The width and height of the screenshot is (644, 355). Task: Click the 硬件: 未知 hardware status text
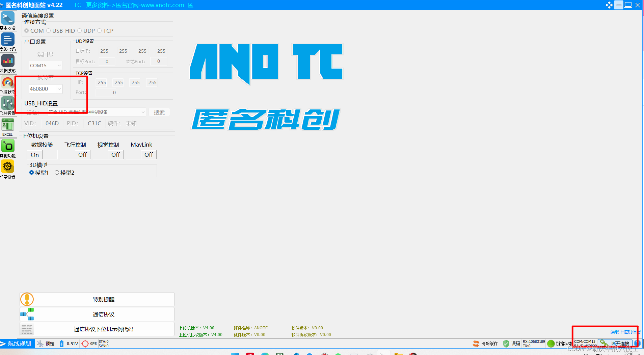tap(122, 123)
